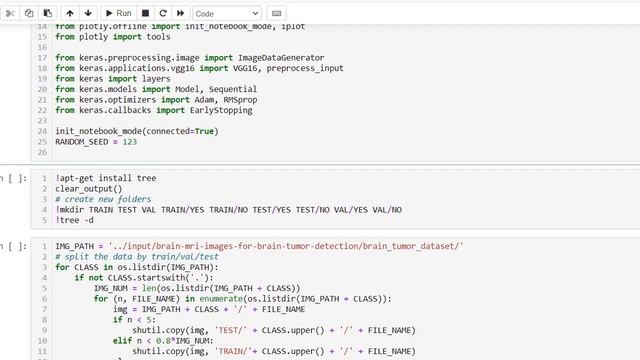Click the line importing VGG16, preprocess_input
This screenshot has height=360, width=640.
(x=199, y=68)
